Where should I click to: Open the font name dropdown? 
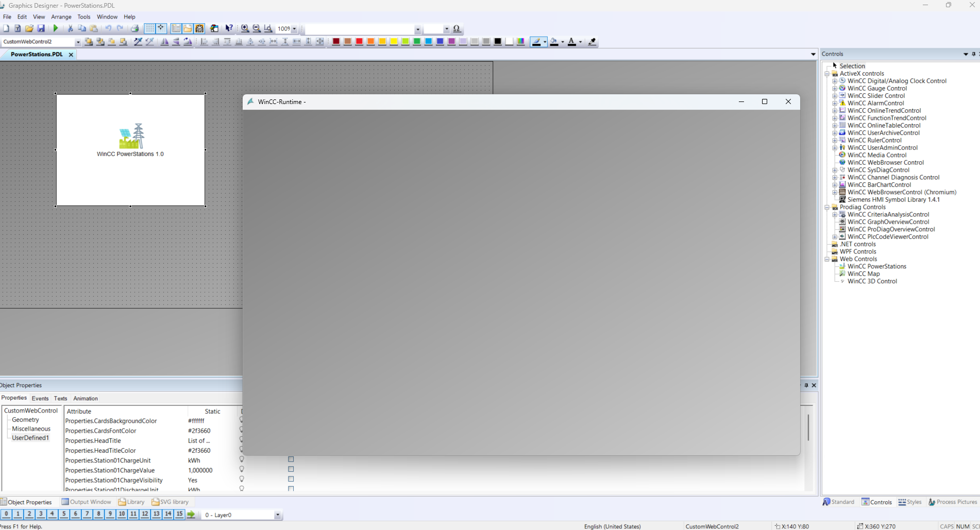click(418, 29)
